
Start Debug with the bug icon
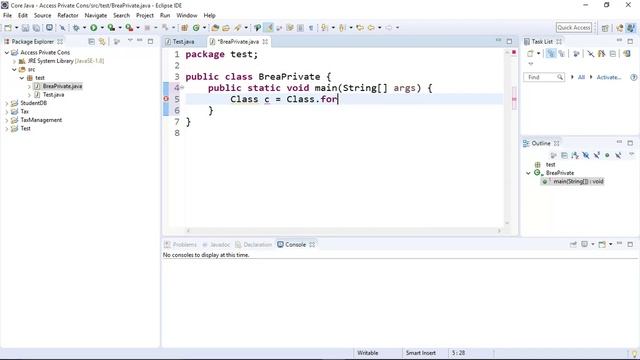pyautogui.click(x=76, y=28)
